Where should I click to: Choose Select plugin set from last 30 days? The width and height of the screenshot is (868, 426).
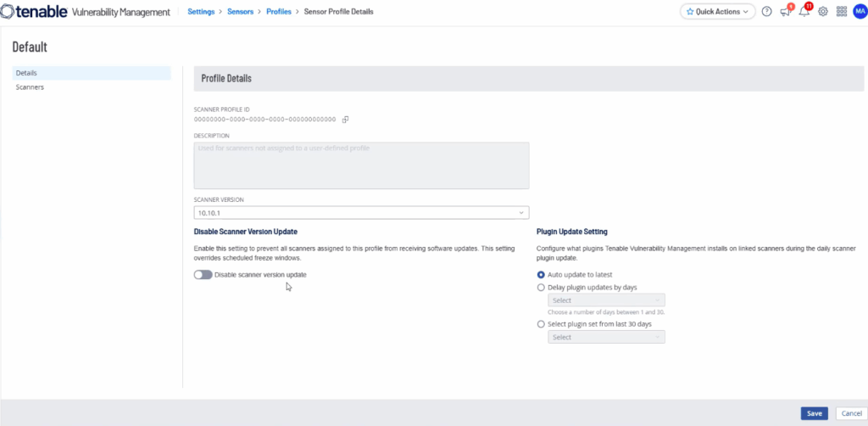pos(542,324)
